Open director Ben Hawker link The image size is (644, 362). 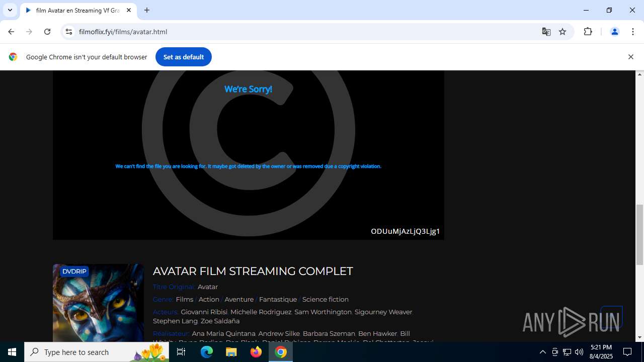tap(378, 334)
